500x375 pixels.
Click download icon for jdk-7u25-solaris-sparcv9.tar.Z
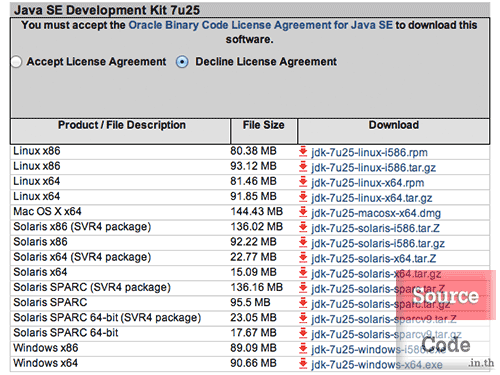[303, 318]
